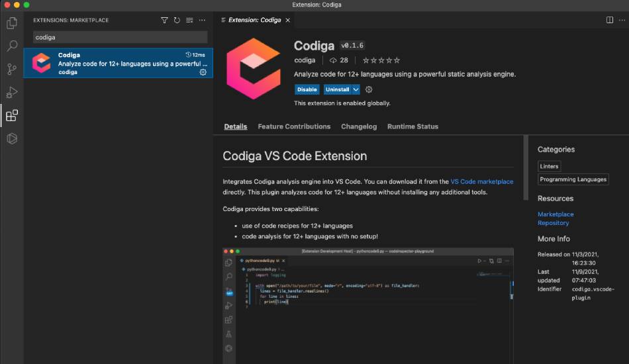The width and height of the screenshot is (629, 364).
Task: Open the Source Control view
Action: [x=12, y=69]
